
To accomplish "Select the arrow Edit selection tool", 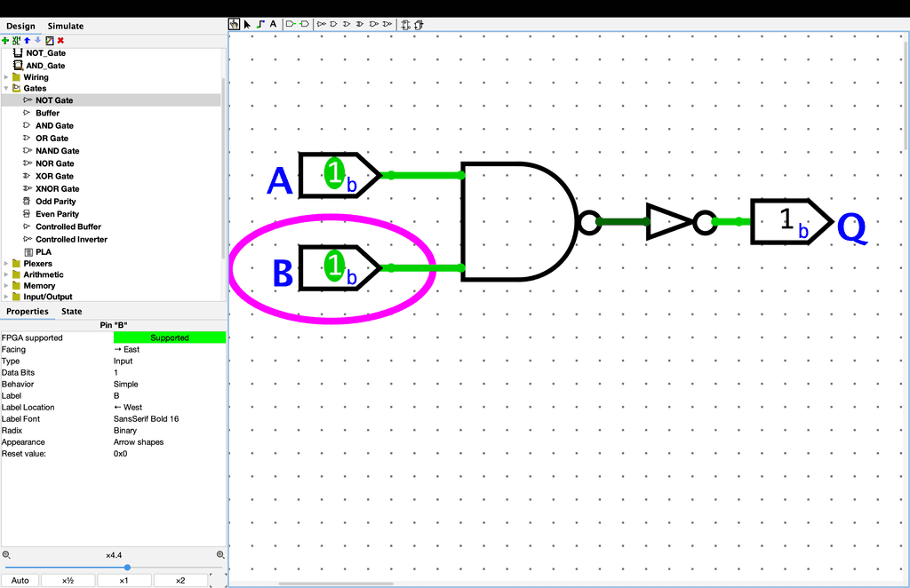I will pyautogui.click(x=247, y=24).
